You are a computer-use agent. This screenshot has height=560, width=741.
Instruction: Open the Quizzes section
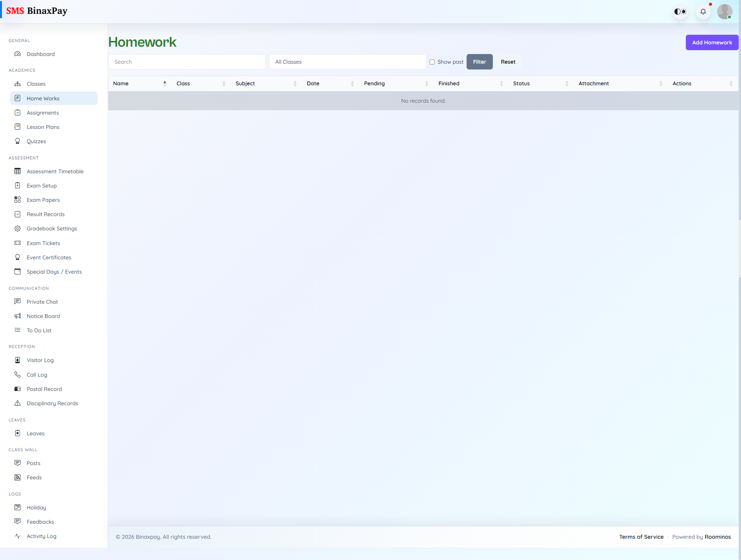click(36, 141)
